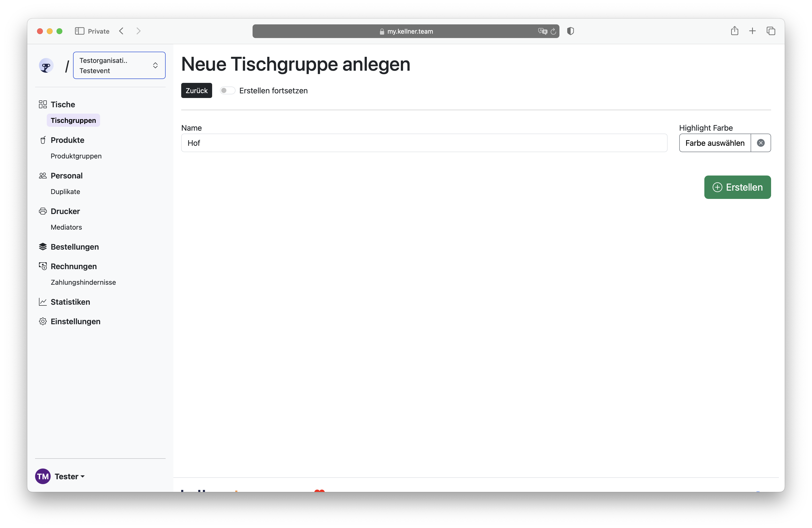Click the TM user avatar

tap(43, 476)
